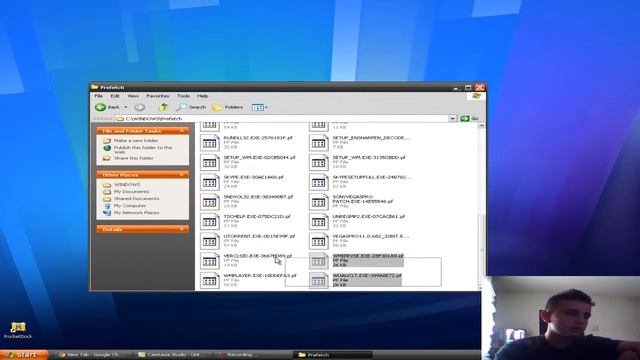Select the SETUP_WM.EXE-02CB5044.pf file icon
Image resolution: width=640 pixels, height=360 pixels.
(210, 162)
